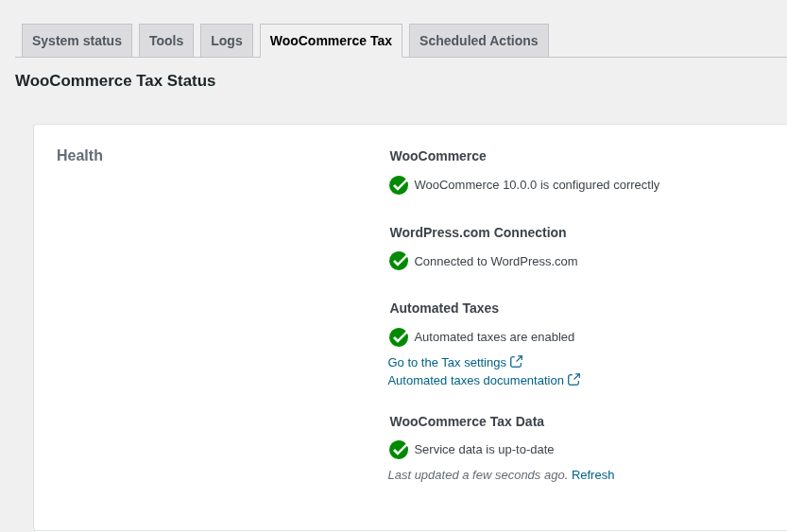Open the Logs tab
Image resolution: width=787 pixels, height=532 pixels.
[x=227, y=41]
